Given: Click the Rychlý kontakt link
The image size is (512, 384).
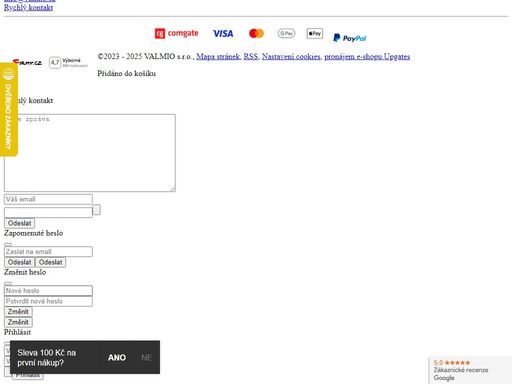Looking at the screenshot, I should pyautogui.click(x=28, y=7).
